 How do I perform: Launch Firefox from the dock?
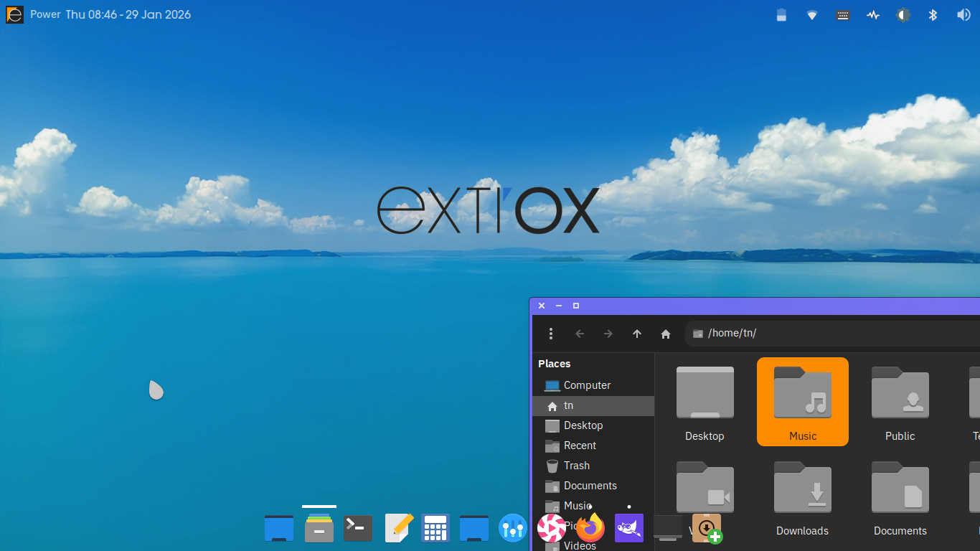click(590, 527)
